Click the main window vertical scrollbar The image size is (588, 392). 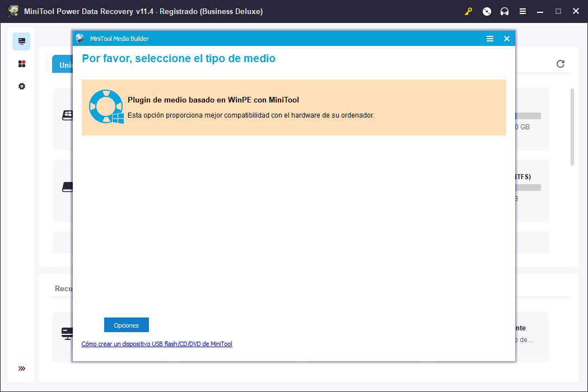[x=572, y=127]
